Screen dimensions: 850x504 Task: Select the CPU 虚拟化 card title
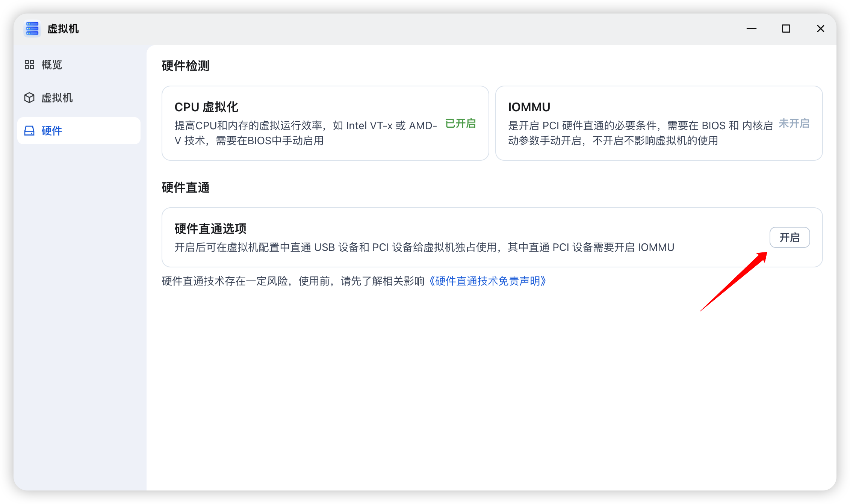pyautogui.click(x=206, y=107)
